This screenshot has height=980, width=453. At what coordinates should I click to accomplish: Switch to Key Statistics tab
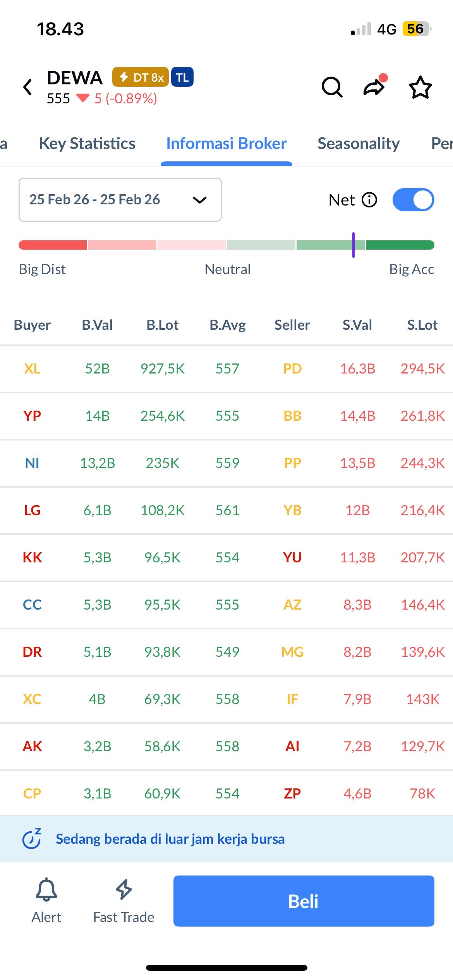(87, 144)
